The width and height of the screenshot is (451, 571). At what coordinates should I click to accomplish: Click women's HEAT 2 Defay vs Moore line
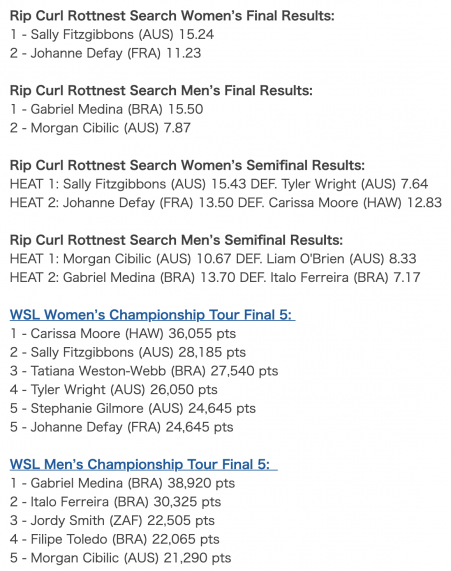pyautogui.click(x=226, y=203)
